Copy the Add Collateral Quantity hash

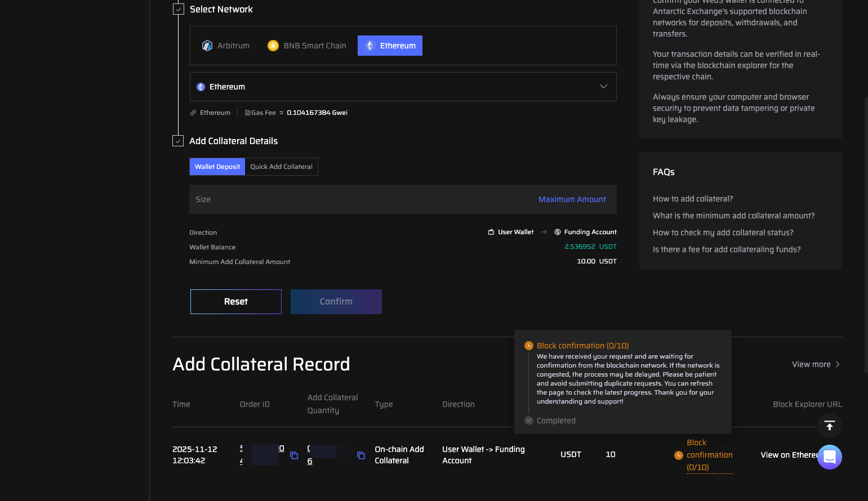point(361,455)
